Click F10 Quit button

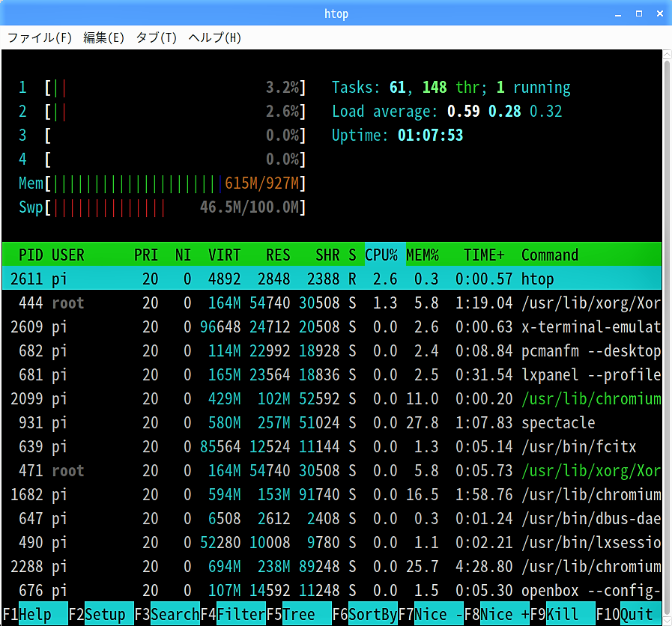coord(629,615)
